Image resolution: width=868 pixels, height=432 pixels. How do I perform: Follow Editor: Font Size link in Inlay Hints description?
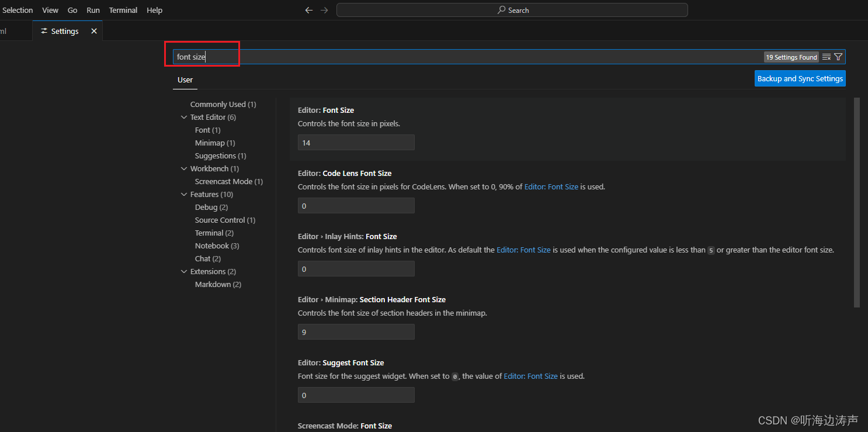point(523,250)
